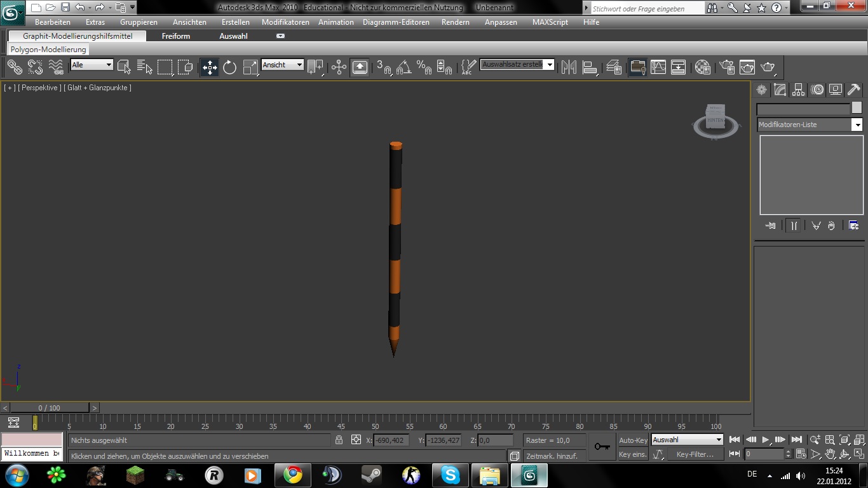Activate the select and rotate tool
The height and width of the screenshot is (488, 868).
pos(229,66)
